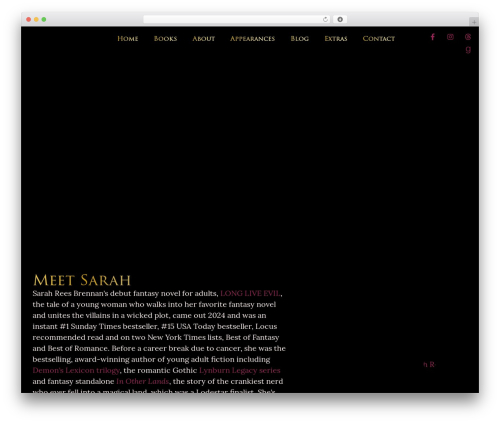
Task: Click the browser reload icon
Action: (325, 19)
